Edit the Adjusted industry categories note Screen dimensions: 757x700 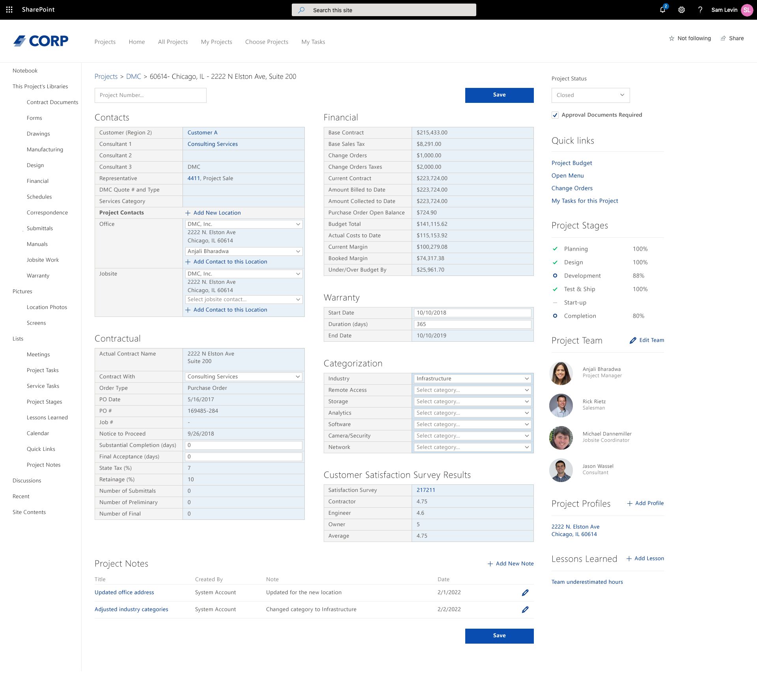pos(525,609)
